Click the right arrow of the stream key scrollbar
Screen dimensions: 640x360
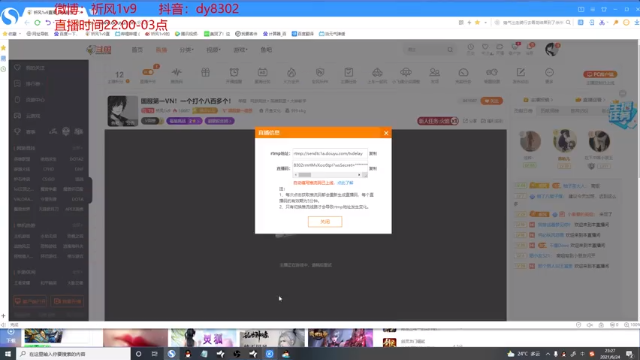point(359,175)
